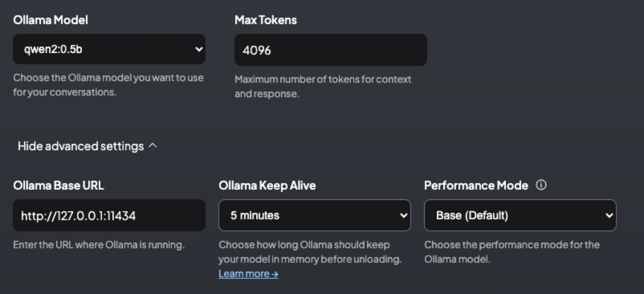
Task: Click the Max Tokens label
Action: (x=266, y=20)
